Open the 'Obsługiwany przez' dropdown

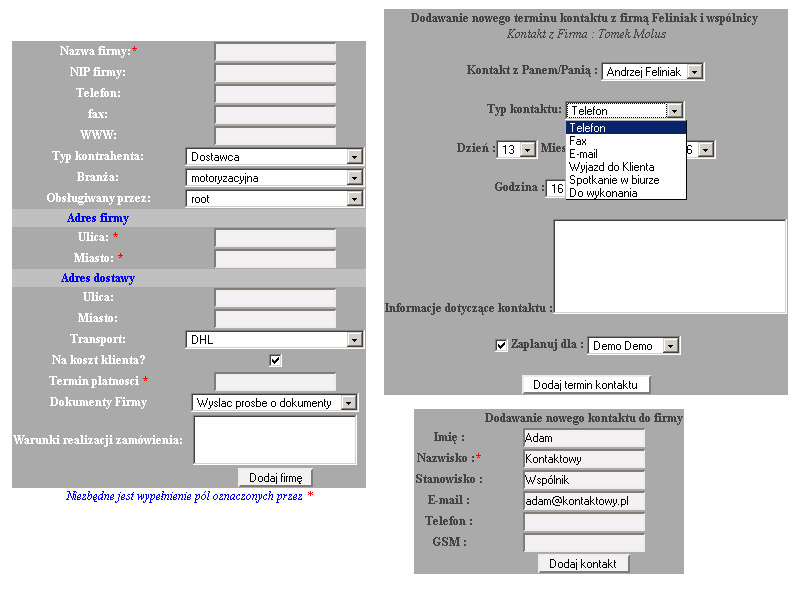coord(354,199)
